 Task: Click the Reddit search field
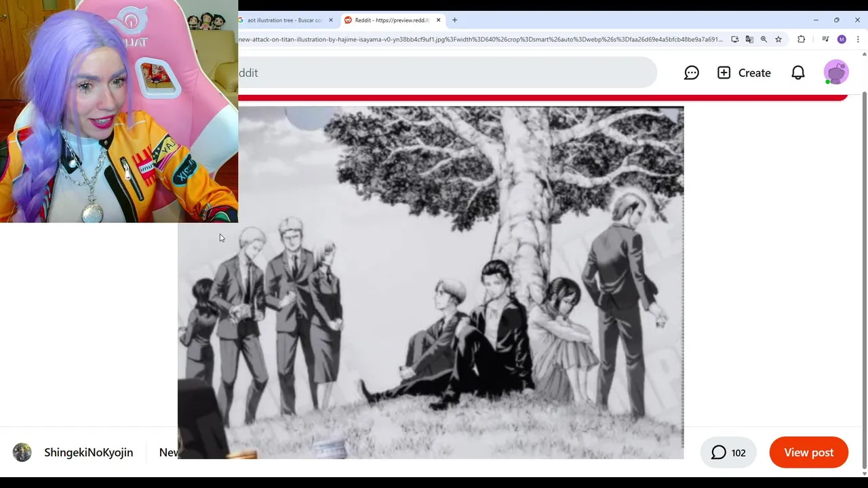[x=448, y=73]
